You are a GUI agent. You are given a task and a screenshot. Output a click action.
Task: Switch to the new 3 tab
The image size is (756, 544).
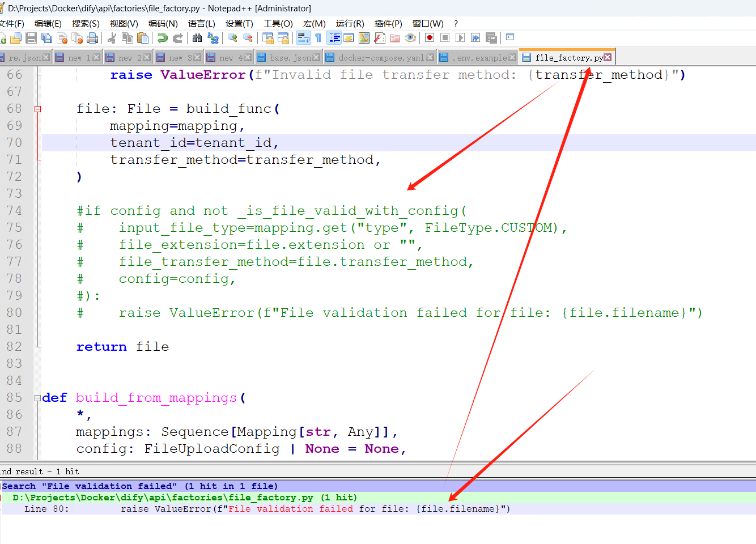click(x=179, y=58)
